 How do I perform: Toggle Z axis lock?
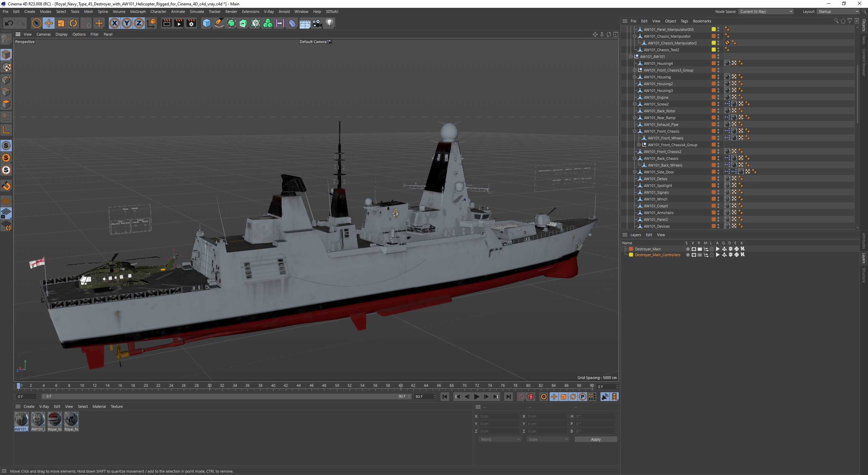coord(139,23)
